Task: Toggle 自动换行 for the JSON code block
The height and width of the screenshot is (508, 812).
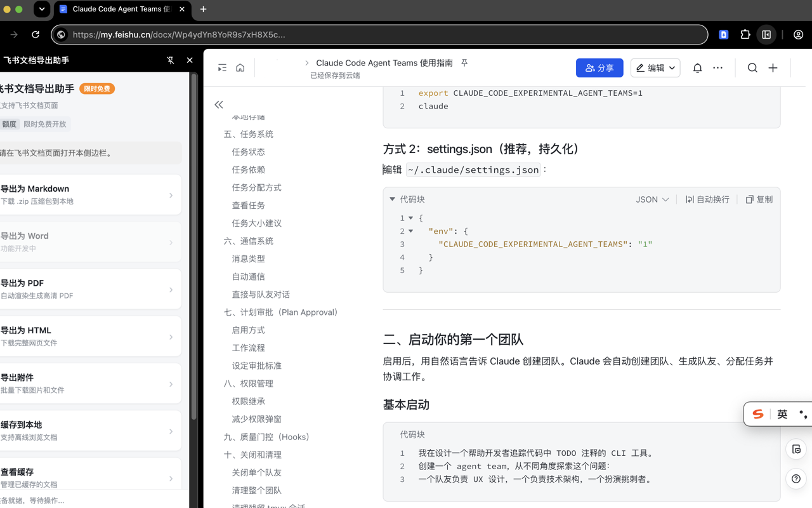Action: pyautogui.click(x=707, y=199)
